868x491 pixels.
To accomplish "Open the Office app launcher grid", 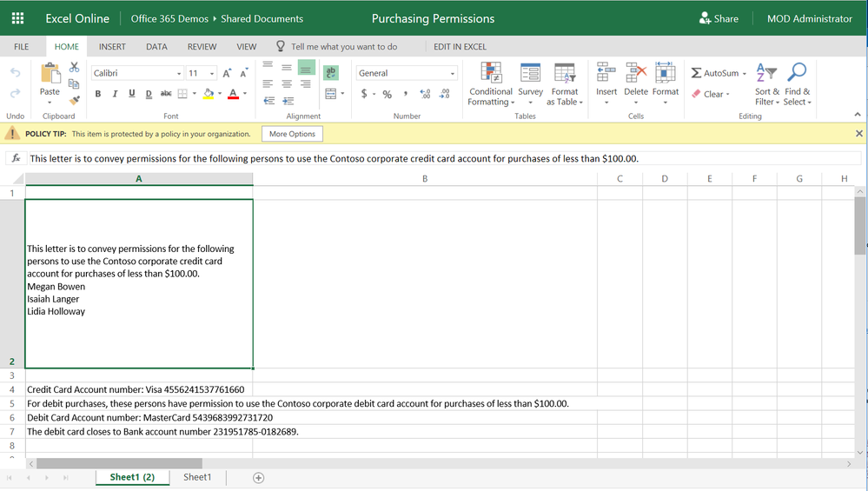I will [x=17, y=18].
